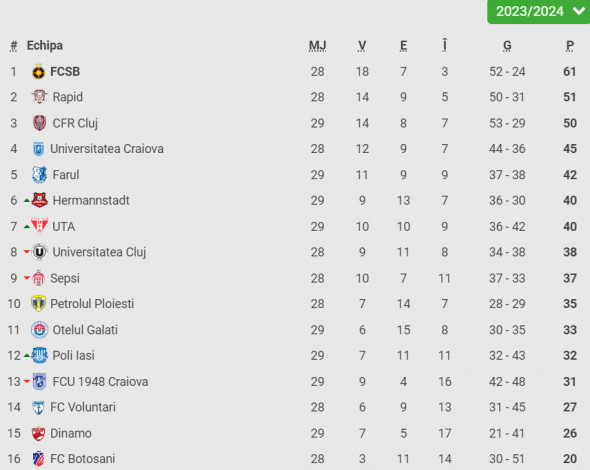Open the FCU 1948 Craiova team link
The height and width of the screenshot is (470, 590).
pos(100,382)
